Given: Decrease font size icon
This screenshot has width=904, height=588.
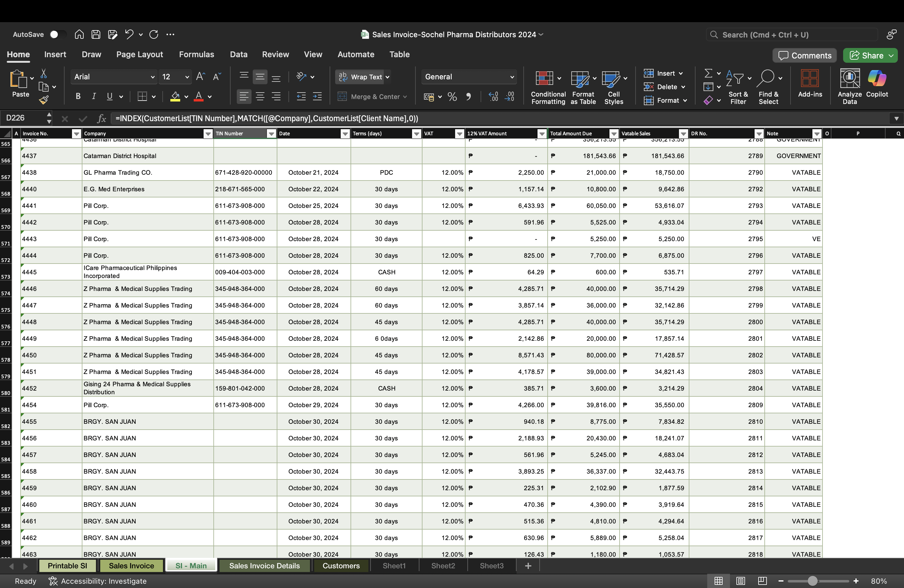Looking at the screenshot, I should 217,77.
